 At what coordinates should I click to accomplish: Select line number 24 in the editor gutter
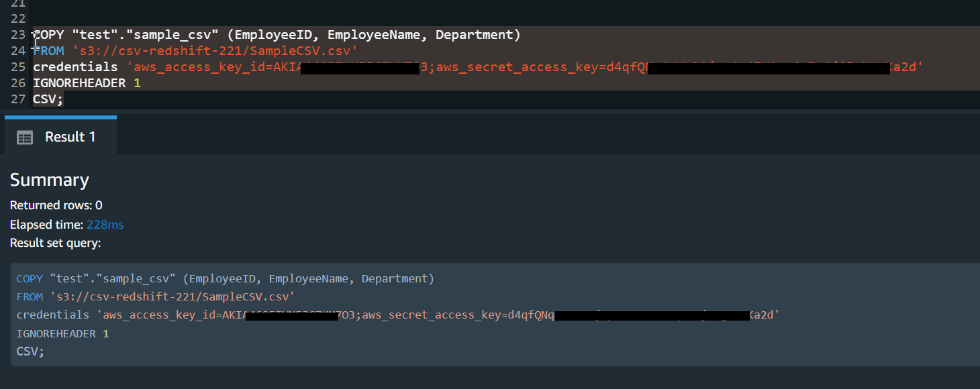pos(18,51)
